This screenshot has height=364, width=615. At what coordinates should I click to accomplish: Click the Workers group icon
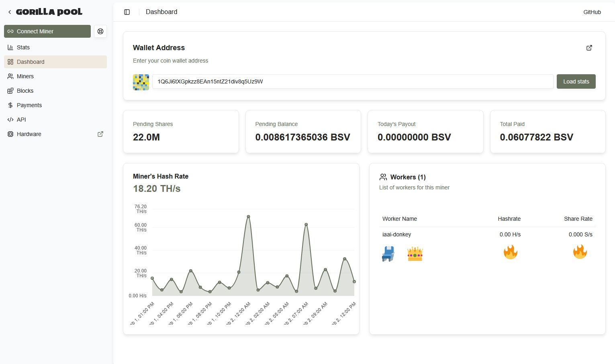383,177
